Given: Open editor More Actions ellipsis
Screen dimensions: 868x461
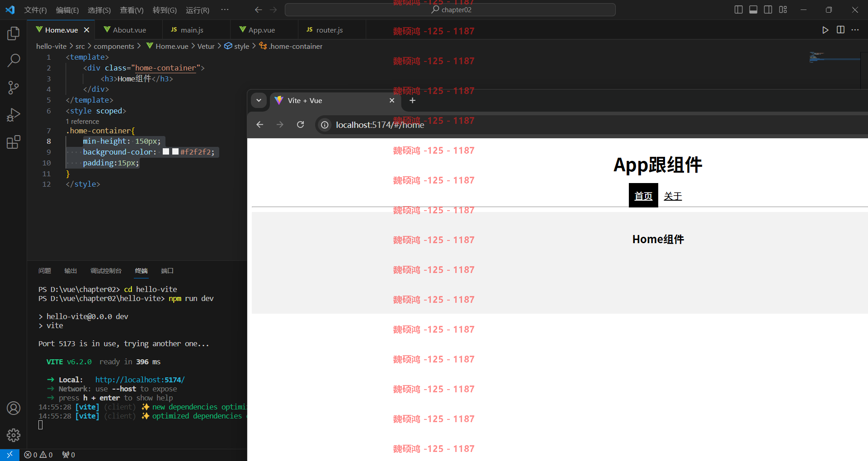Looking at the screenshot, I should point(855,30).
